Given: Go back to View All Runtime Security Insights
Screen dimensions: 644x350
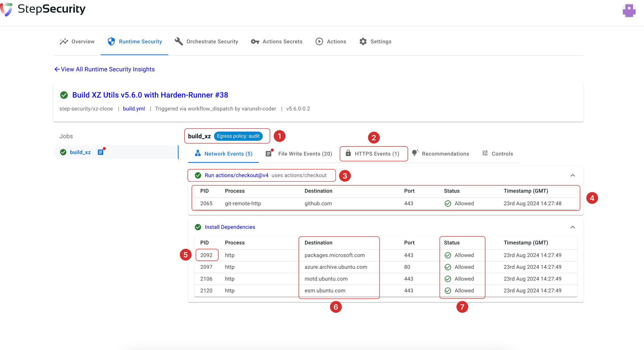Looking at the screenshot, I should [104, 69].
